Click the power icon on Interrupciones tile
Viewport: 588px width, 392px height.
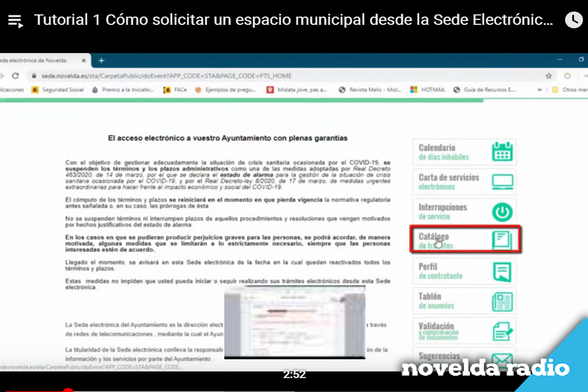coord(502,212)
